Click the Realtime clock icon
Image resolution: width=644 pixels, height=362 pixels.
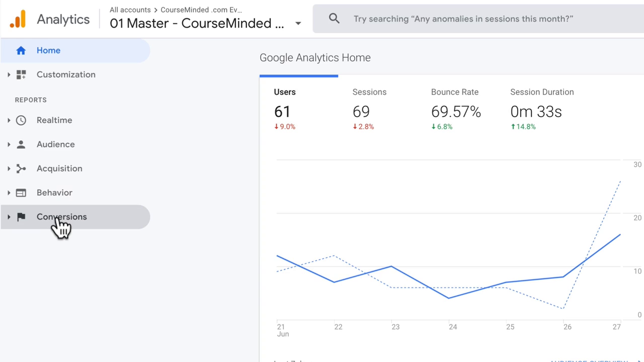coord(21,120)
